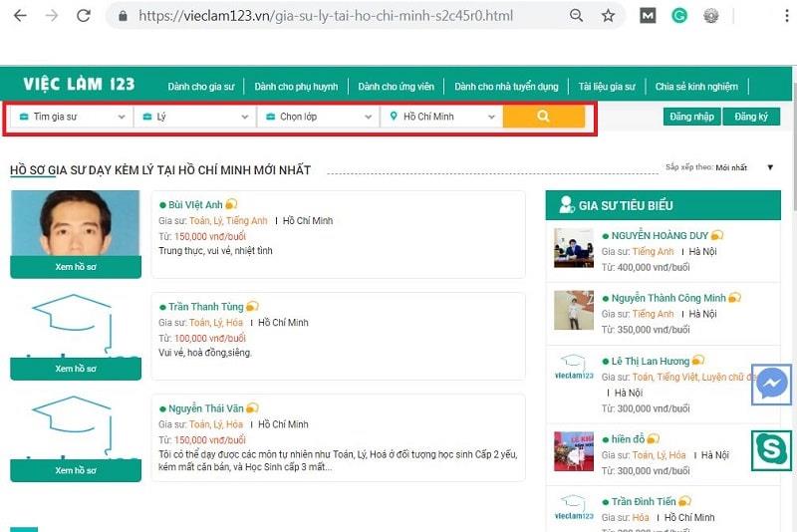
Task: Expand the "Chọn lớp" class dropdown
Action: pos(319,117)
